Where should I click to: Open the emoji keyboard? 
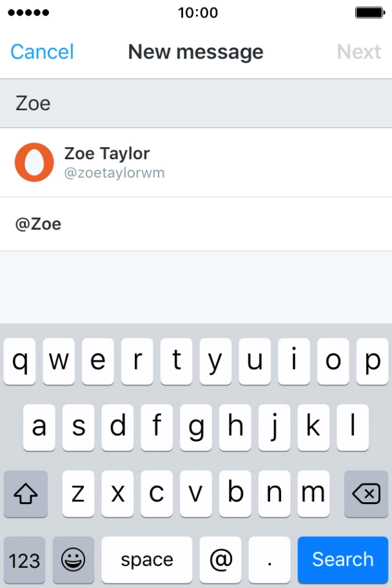coord(73,560)
